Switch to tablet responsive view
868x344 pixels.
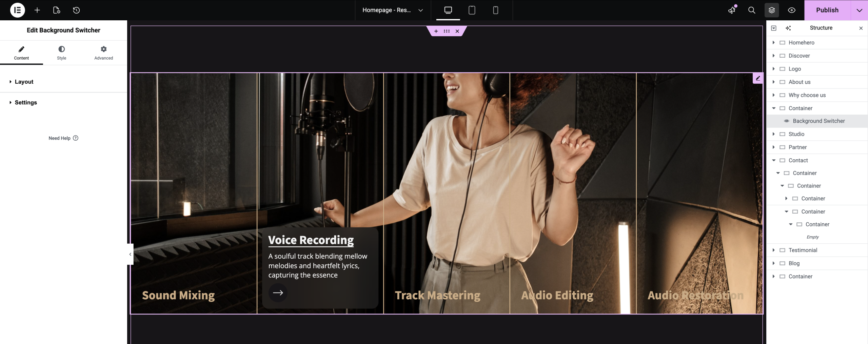point(472,10)
